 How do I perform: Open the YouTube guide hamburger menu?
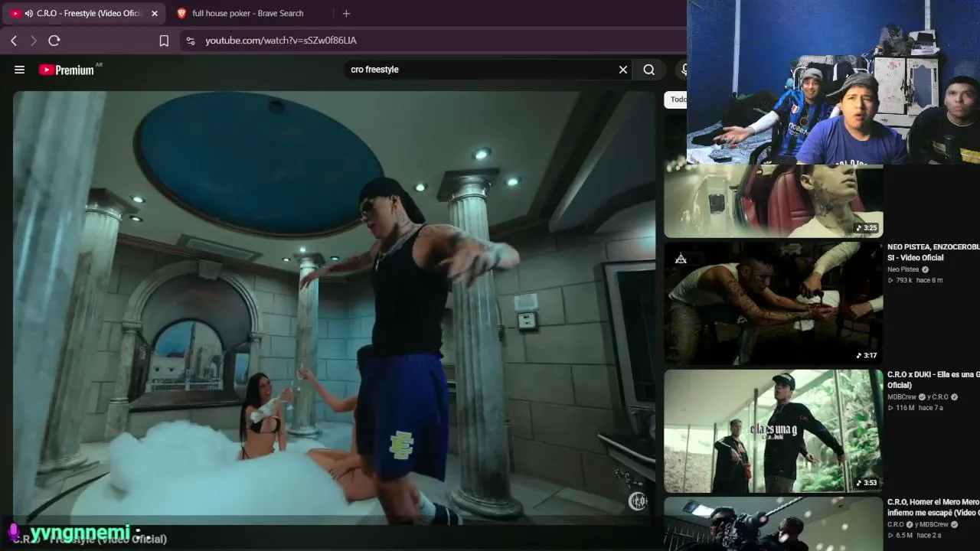pyautogui.click(x=19, y=70)
